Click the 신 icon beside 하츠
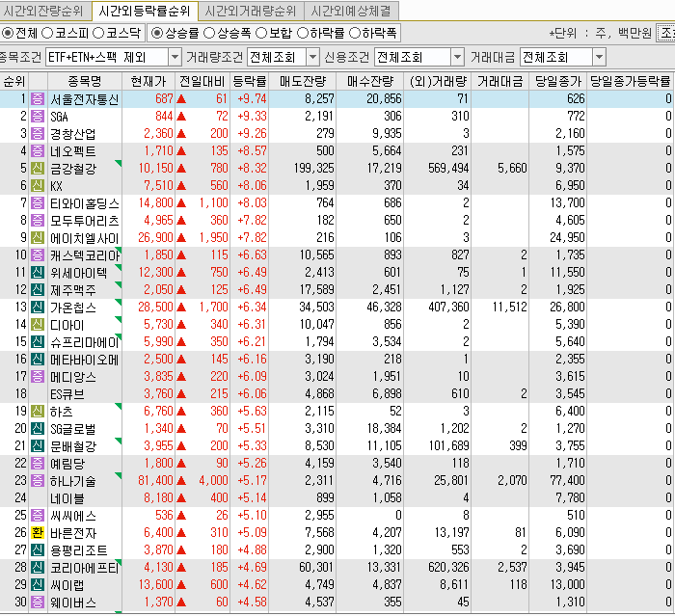Screen dimensions: 675x616 (x=38, y=411)
